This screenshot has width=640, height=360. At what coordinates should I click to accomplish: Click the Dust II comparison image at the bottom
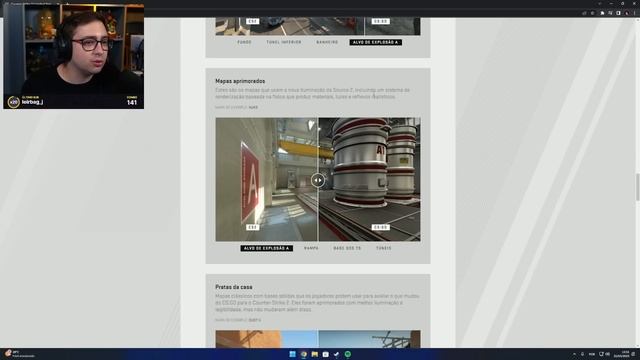point(318,339)
